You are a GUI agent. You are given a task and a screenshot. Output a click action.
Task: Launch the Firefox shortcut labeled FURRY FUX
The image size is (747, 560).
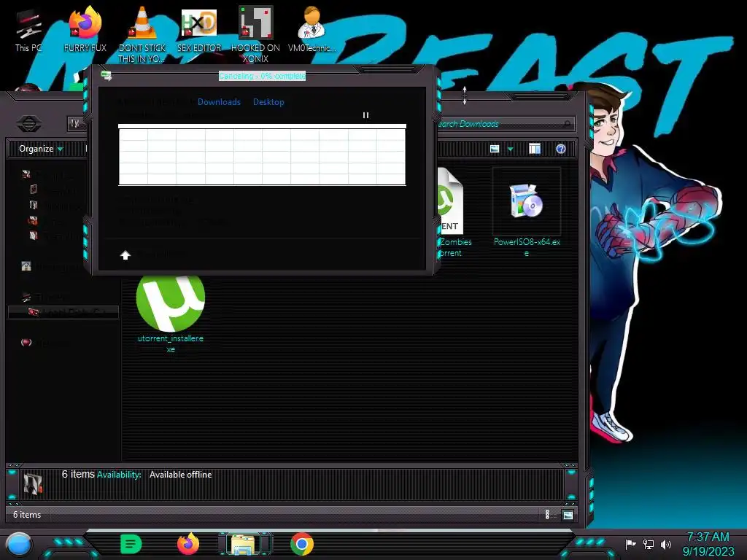coord(85,29)
